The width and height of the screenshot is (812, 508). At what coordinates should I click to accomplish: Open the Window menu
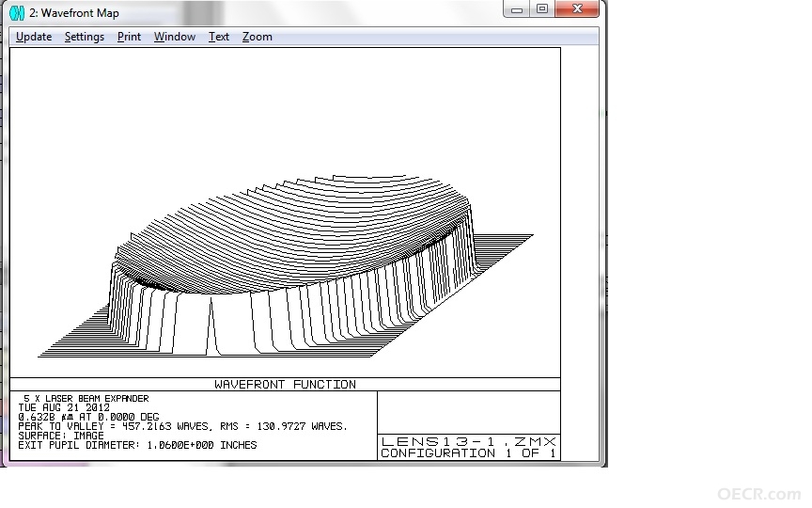pos(175,37)
